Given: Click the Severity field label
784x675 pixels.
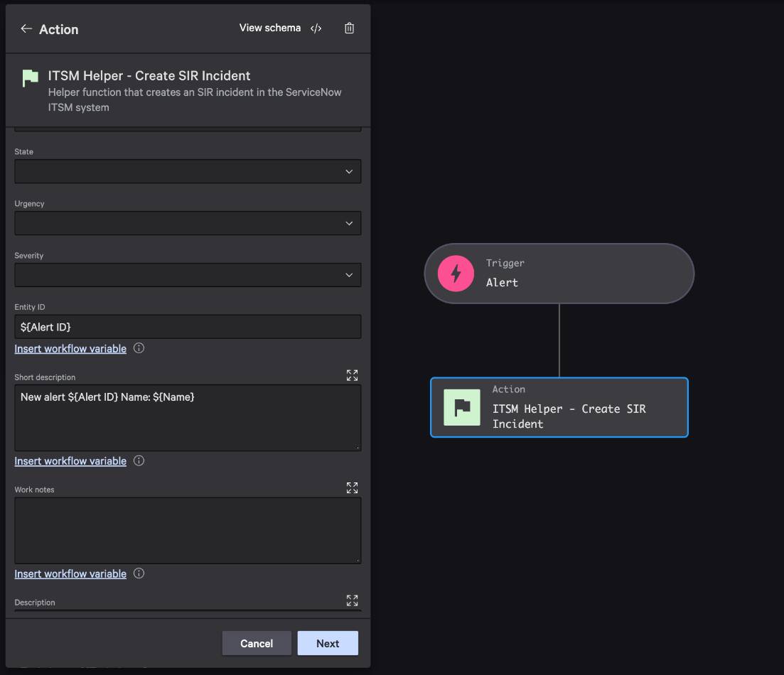Looking at the screenshot, I should pyautogui.click(x=29, y=256).
